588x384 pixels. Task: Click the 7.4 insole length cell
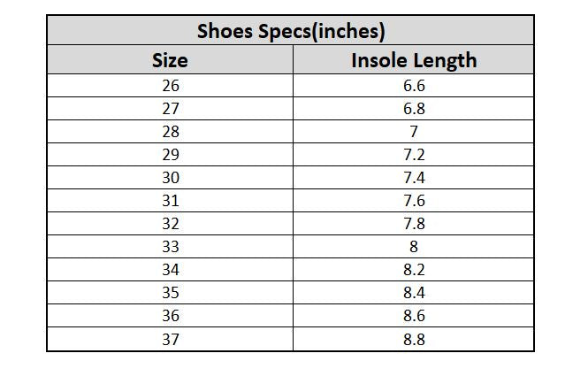coord(413,177)
